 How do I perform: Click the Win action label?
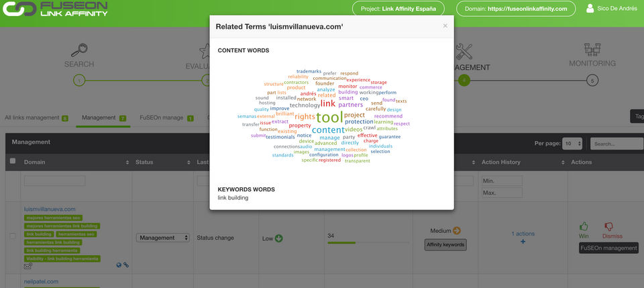[x=584, y=236]
